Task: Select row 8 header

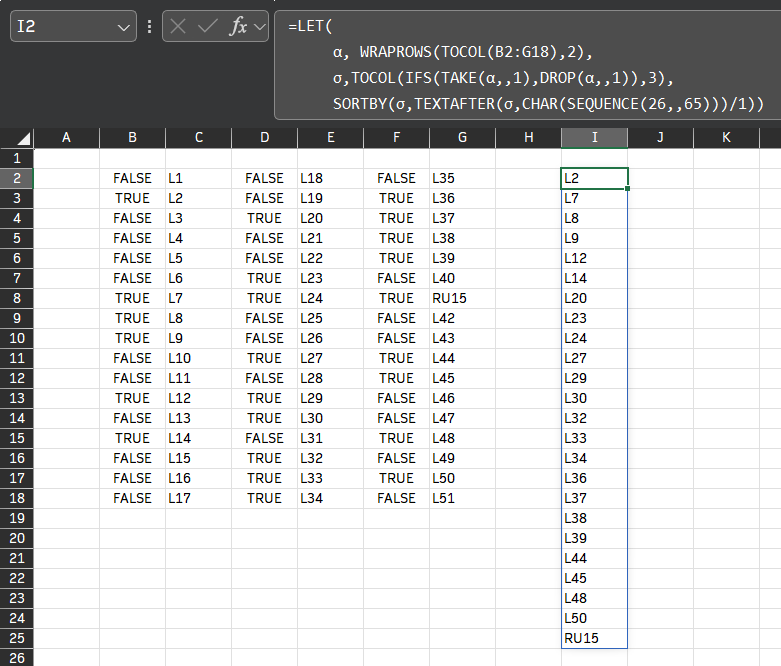Action: click(16, 298)
